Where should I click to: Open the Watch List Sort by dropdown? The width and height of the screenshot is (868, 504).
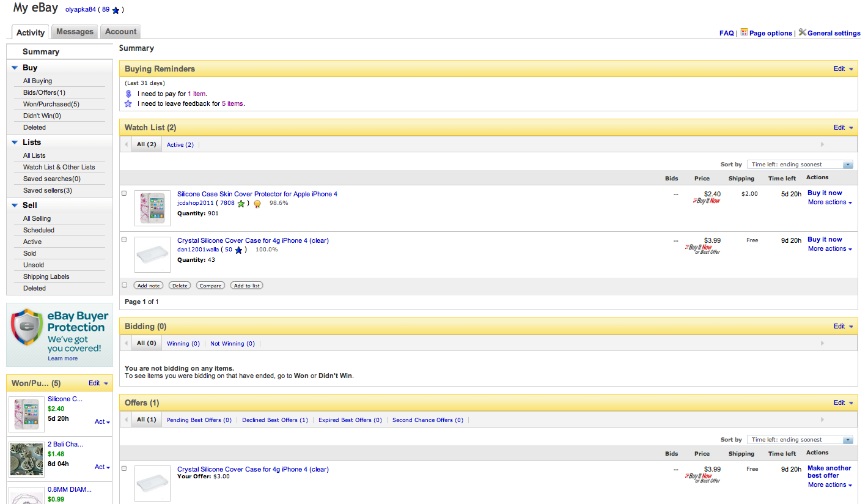coord(800,165)
